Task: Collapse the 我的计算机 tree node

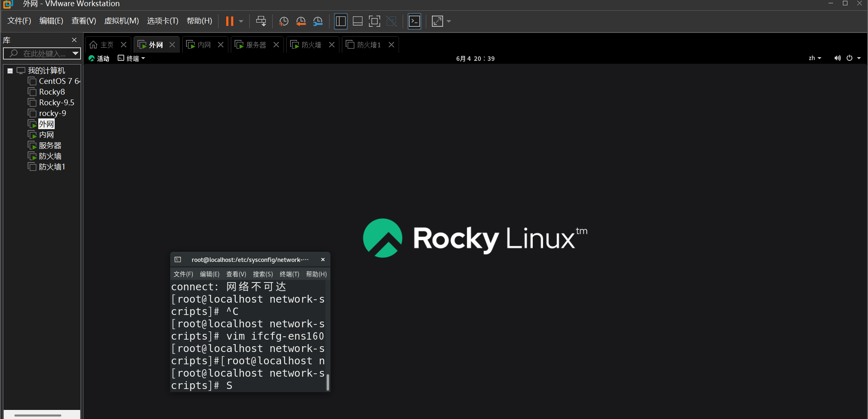Action: click(10, 71)
